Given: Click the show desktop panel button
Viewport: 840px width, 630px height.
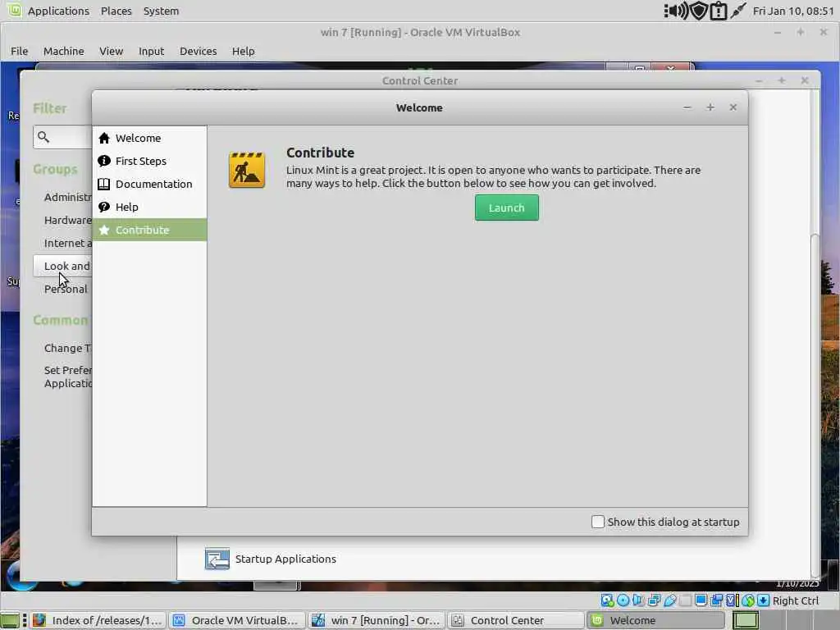Looking at the screenshot, I should coord(9,620).
